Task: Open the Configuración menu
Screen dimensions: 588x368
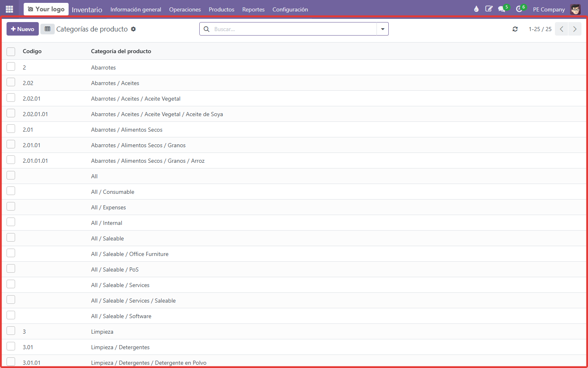Action: [x=290, y=9]
